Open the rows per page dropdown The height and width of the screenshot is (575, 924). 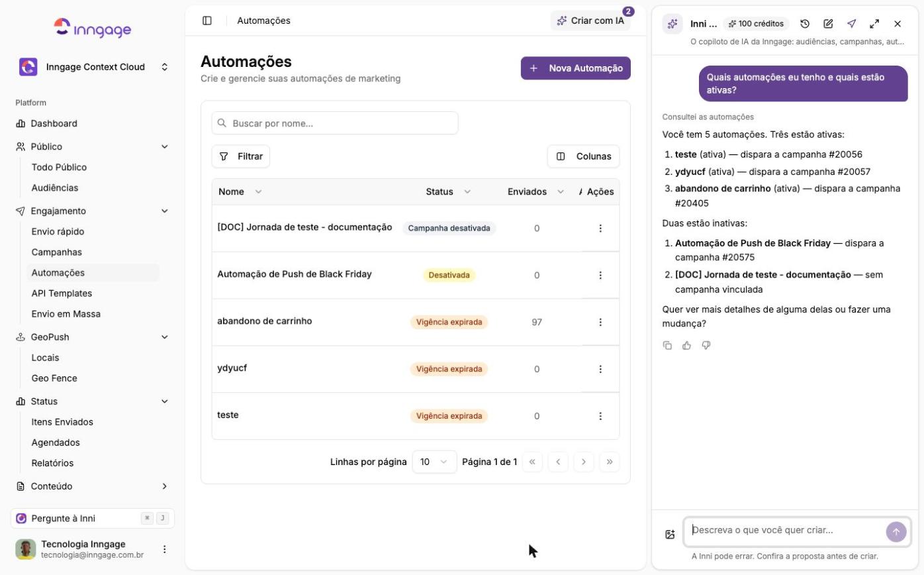tap(434, 462)
